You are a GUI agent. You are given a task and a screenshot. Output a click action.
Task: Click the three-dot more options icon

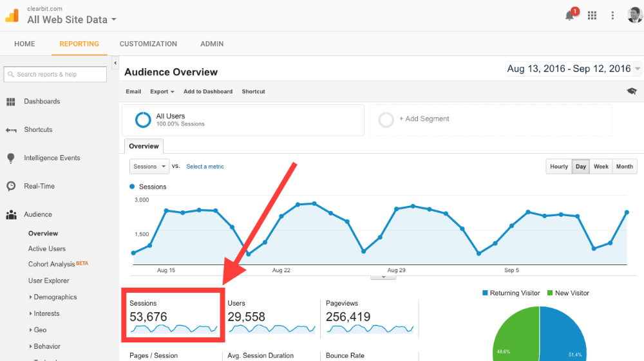click(x=612, y=15)
